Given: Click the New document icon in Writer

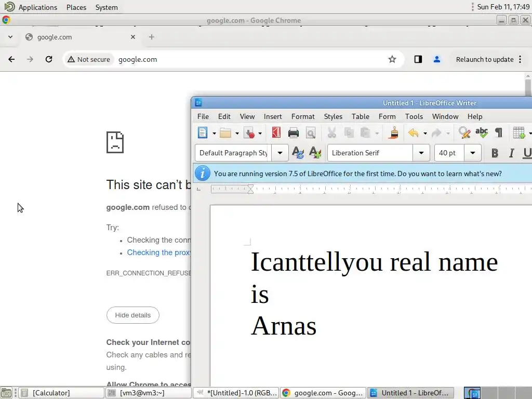Looking at the screenshot, I should tap(203, 132).
